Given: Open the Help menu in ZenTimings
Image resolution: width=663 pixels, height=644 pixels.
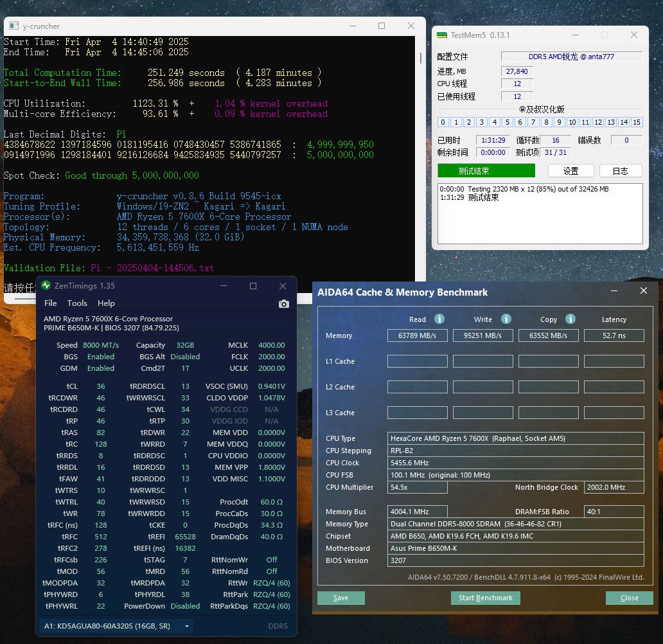Looking at the screenshot, I should click(x=106, y=303).
